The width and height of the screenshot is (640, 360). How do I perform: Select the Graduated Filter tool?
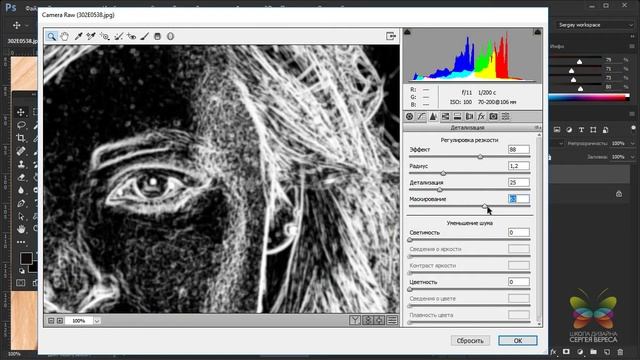158,36
